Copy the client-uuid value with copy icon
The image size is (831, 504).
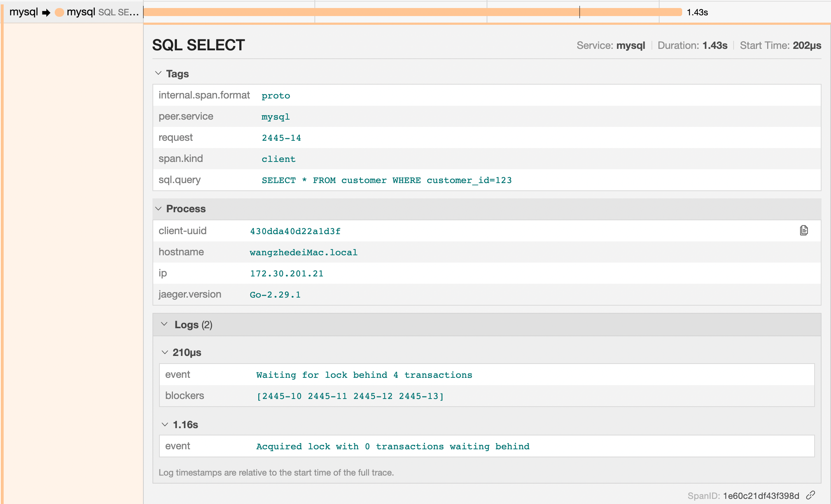click(x=804, y=230)
